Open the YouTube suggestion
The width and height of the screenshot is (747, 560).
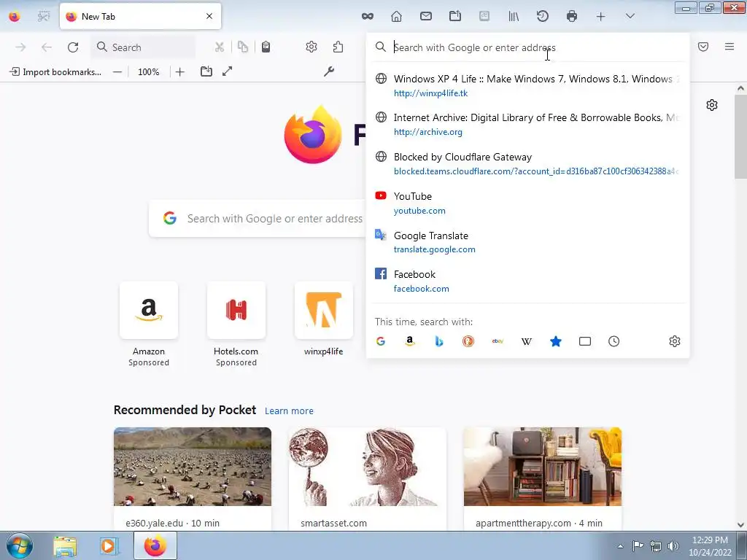(x=527, y=203)
